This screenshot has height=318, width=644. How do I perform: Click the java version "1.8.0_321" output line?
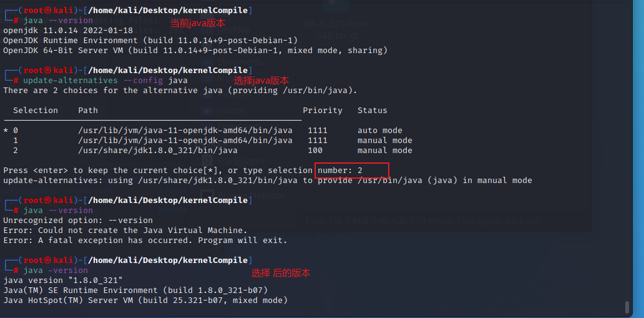click(63, 281)
